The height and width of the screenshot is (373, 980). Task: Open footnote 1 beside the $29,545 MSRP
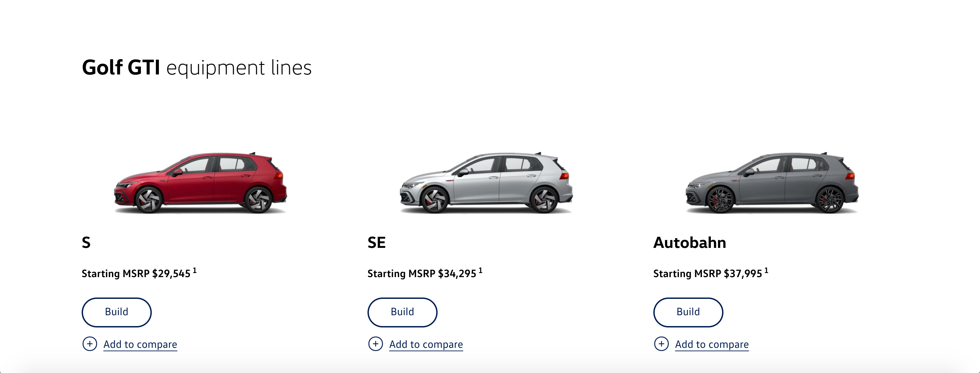(x=195, y=271)
